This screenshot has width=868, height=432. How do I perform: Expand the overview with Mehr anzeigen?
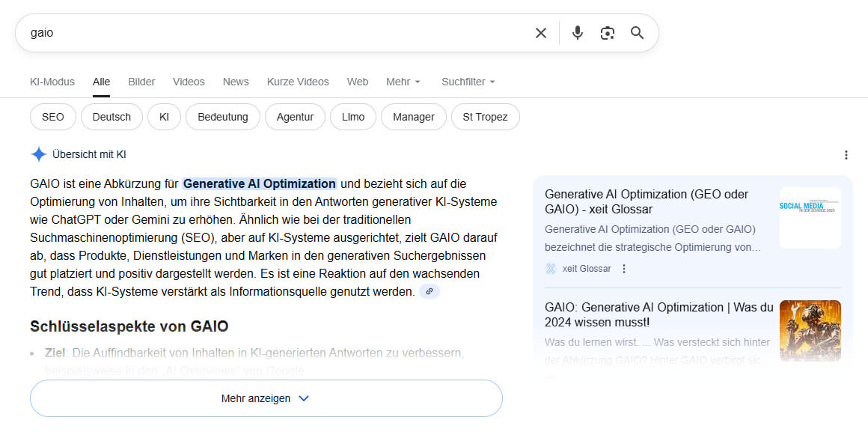click(x=266, y=398)
